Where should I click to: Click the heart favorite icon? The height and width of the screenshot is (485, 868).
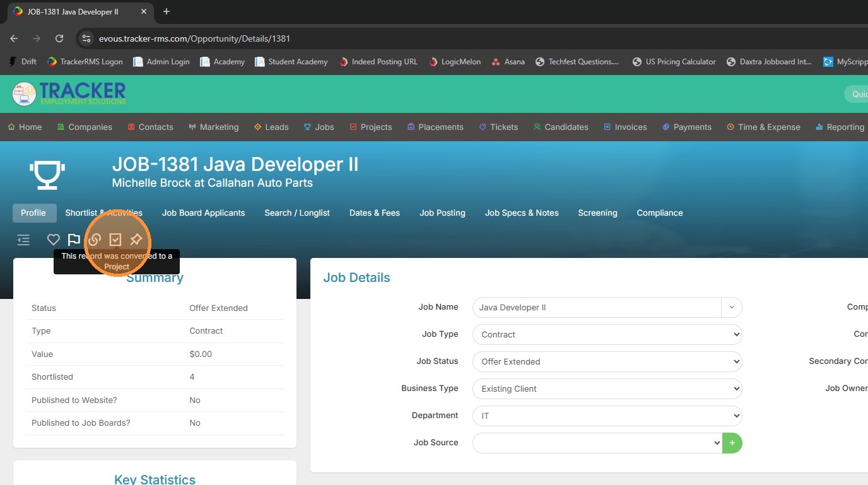(54, 240)
